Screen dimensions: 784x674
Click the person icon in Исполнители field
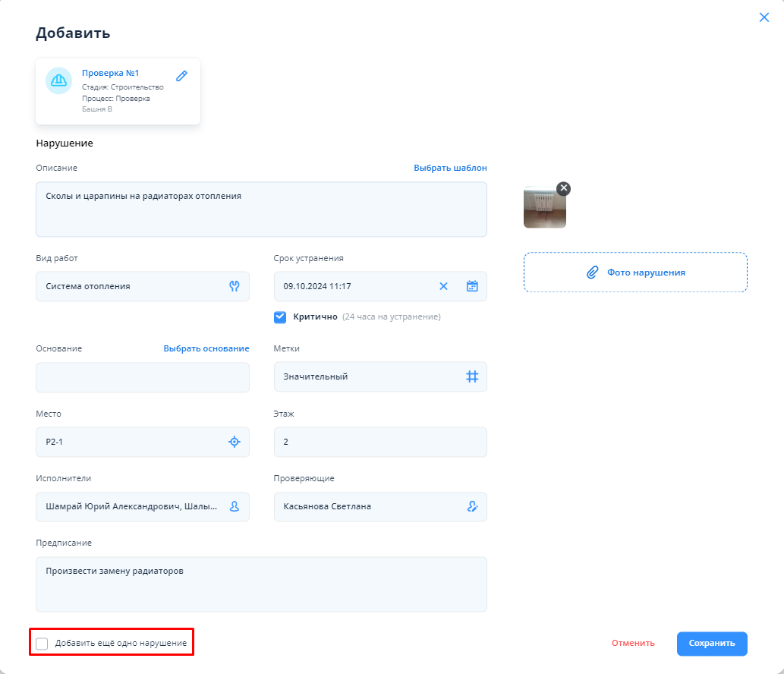pyautogui.click(x=235, y=507)
